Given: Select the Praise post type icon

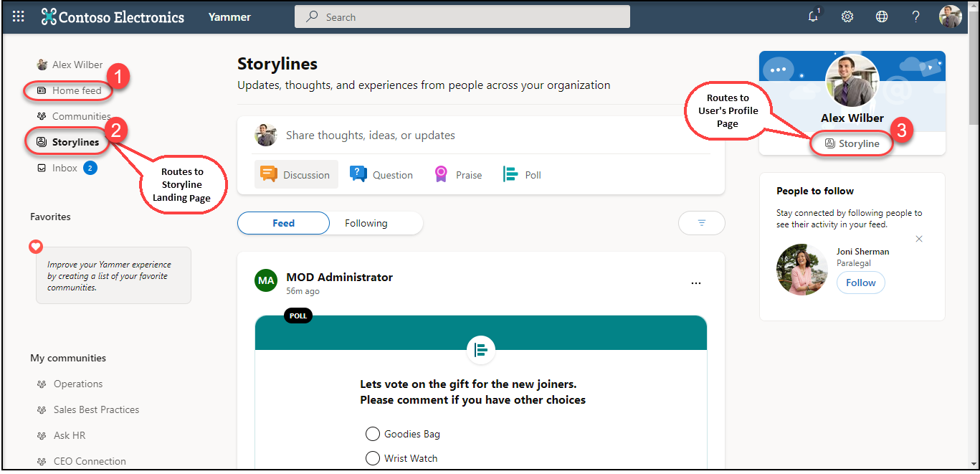Looking at the screenshot, I should point(442,174).
